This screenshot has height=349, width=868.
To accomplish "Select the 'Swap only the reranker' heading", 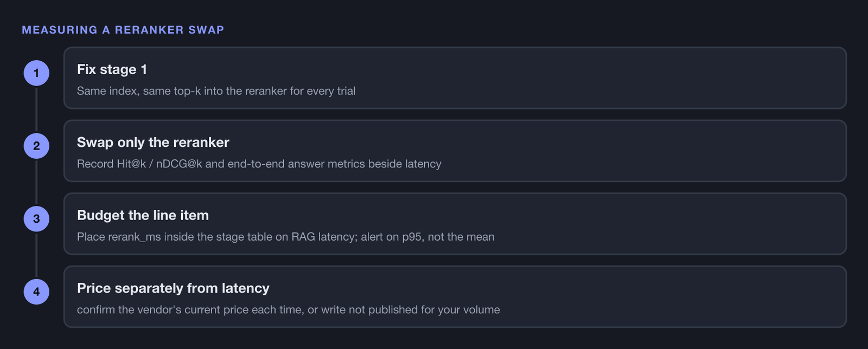I will click(153, 142).
